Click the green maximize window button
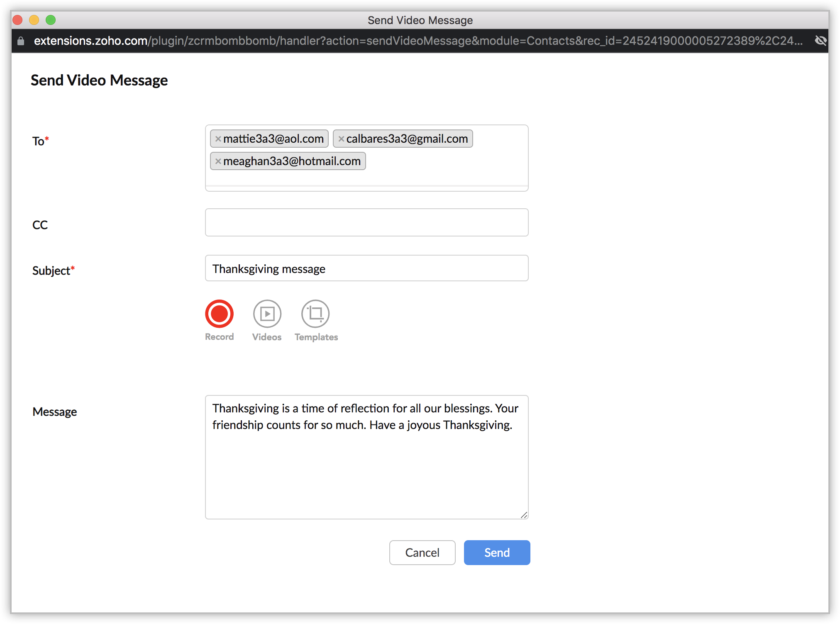 (x=51, y=20)
